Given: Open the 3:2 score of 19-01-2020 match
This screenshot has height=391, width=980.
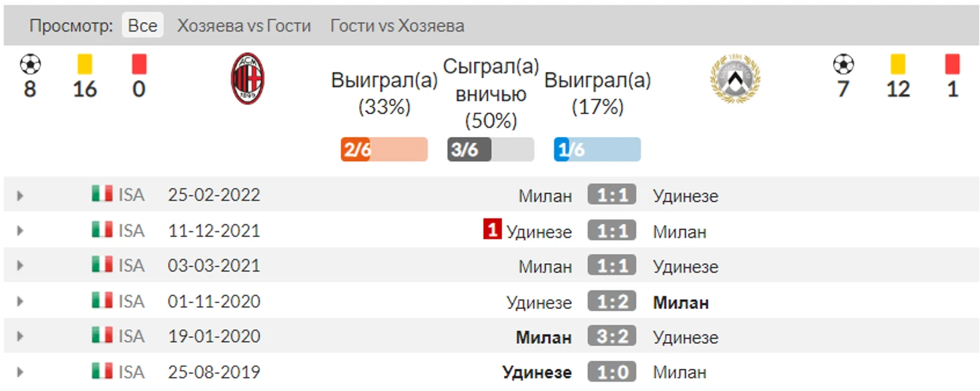Looking at the screenshot, I should [611, 335].
